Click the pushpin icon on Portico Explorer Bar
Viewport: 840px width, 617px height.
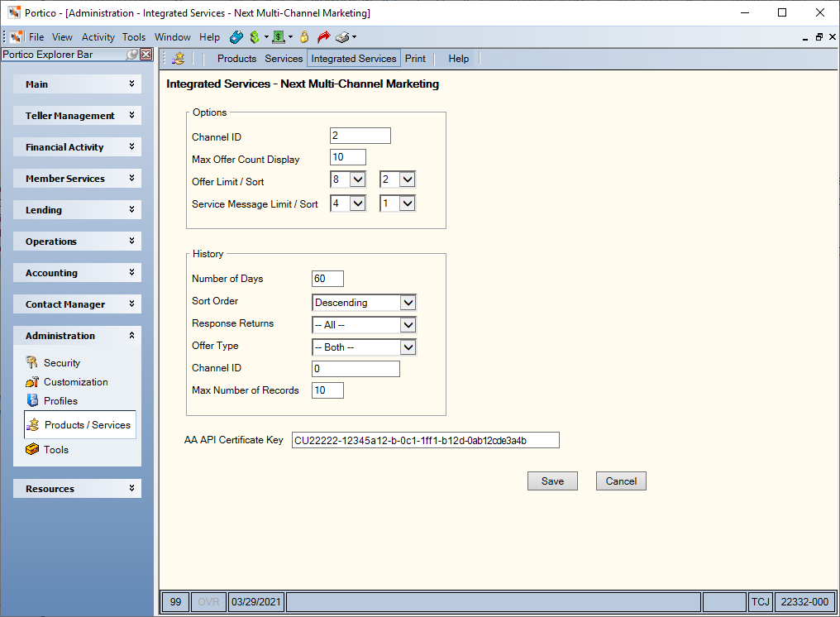(131, 54)
